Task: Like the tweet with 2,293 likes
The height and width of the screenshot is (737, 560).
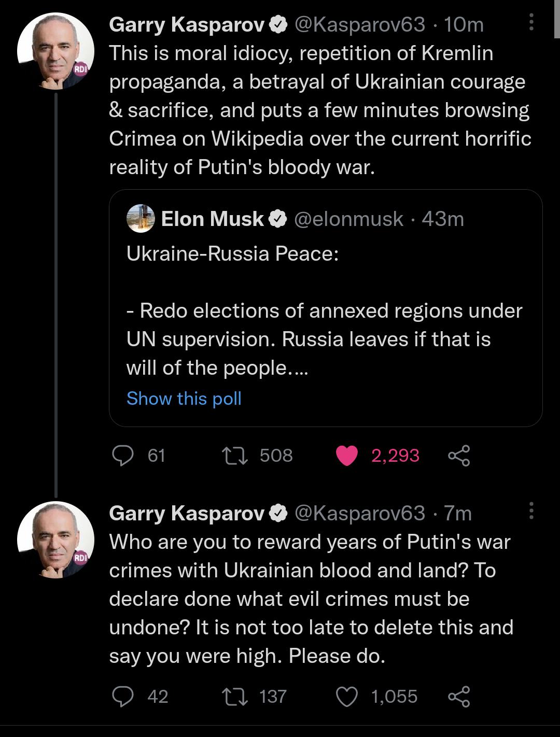Action: tap(347, 456)
